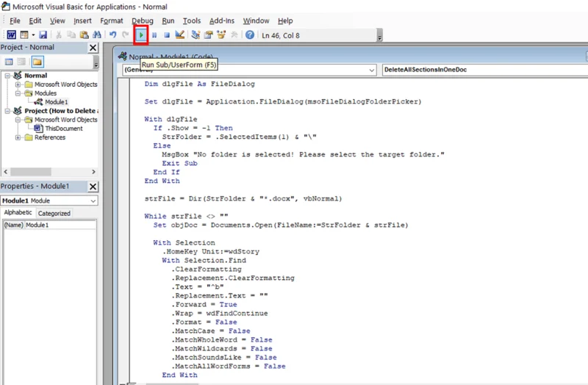Click code line '.Forward = True'
Viewport: 588px width, 385px height.
[204, 304]
